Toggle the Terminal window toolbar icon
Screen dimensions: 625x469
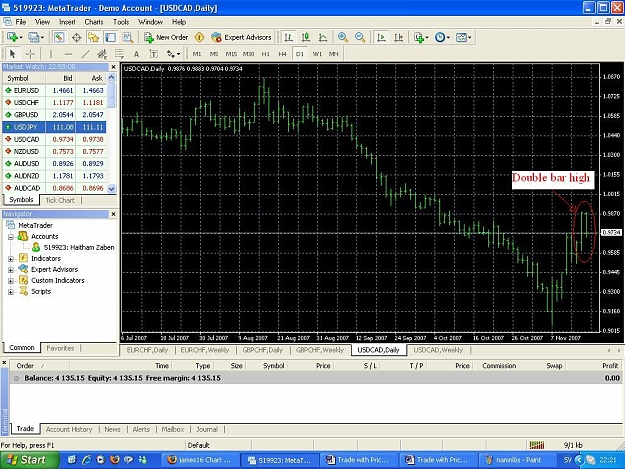(x=110, y=37)
